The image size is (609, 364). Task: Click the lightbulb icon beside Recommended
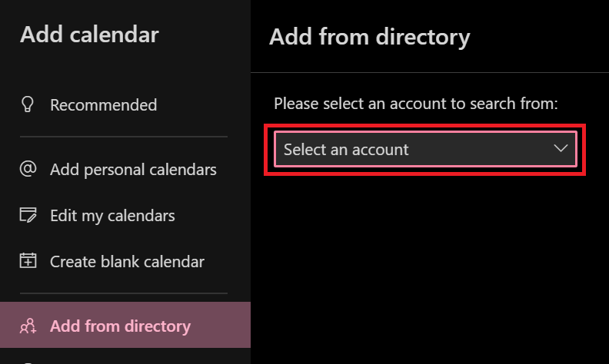click(x=28, y=104)
